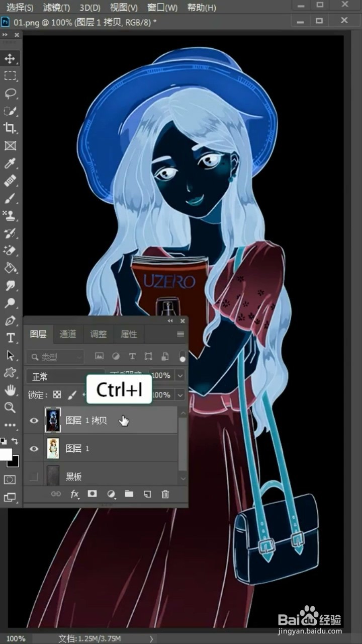Add a layer mask button
This screenshot has width=362, height=644.
tap(92, 494)
